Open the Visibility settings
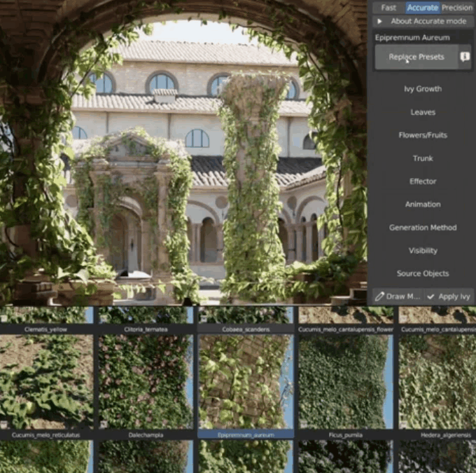This screenshot has height=473, width=476. point(423,250)
